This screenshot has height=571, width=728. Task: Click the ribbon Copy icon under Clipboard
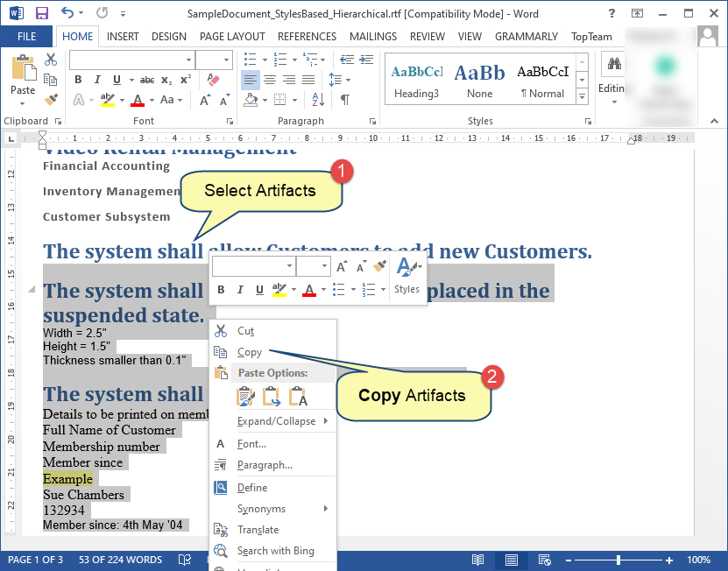pyautogui.click(x=51, y=80)
